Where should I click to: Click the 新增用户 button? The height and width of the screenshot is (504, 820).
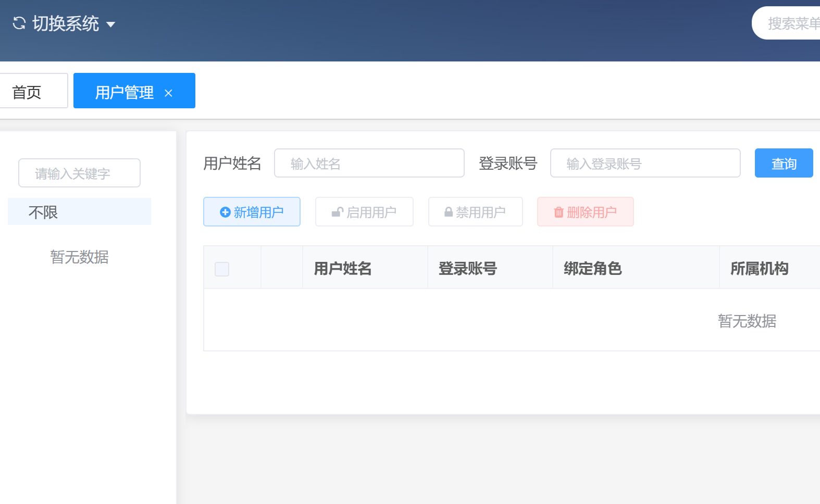(252, 211)
